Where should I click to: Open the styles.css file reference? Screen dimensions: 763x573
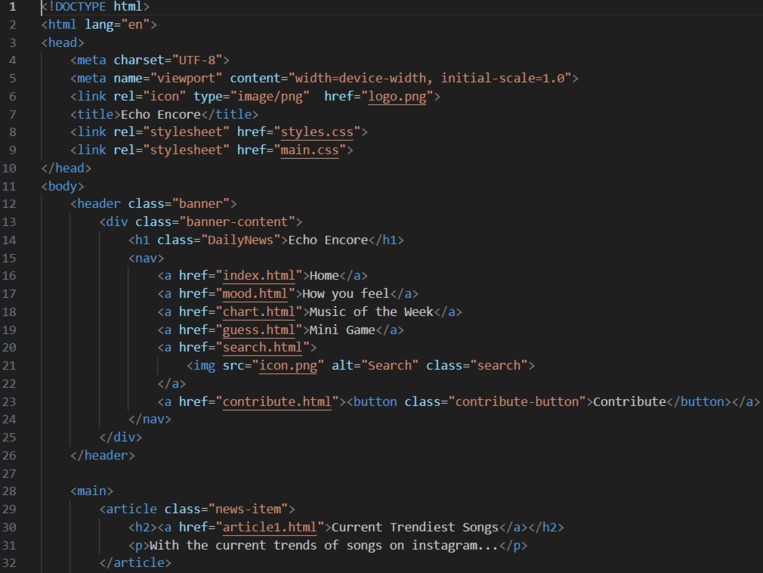click(317, 132)
